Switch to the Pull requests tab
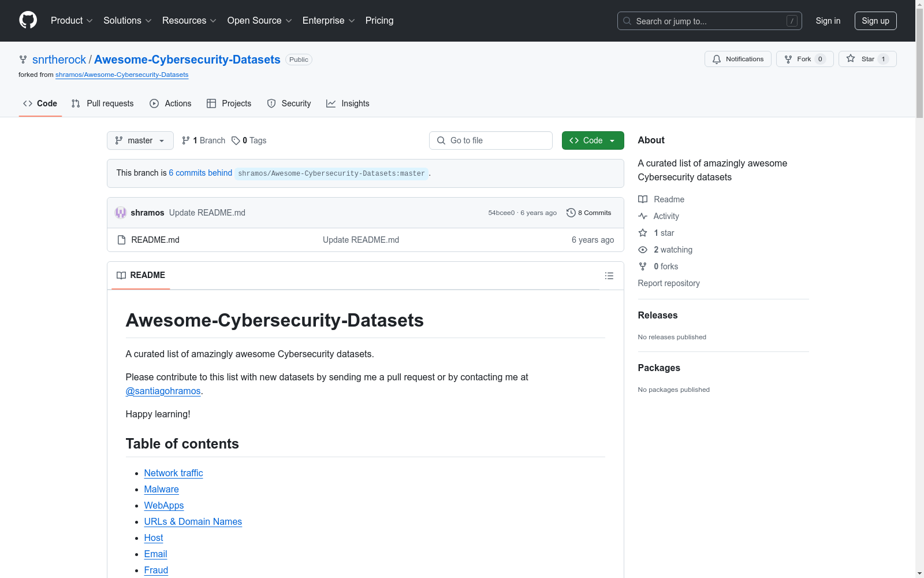 point(103,103)
